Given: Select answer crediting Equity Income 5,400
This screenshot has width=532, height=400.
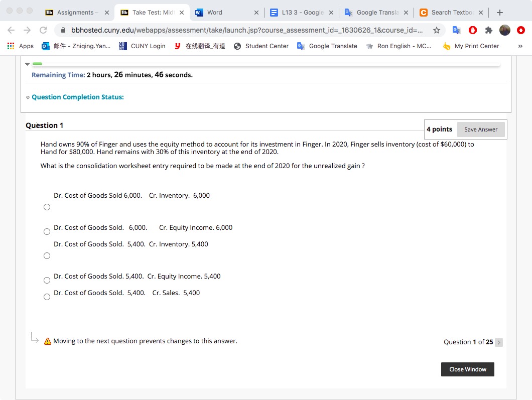Looking at the screenshot, I should pos(47,280).
